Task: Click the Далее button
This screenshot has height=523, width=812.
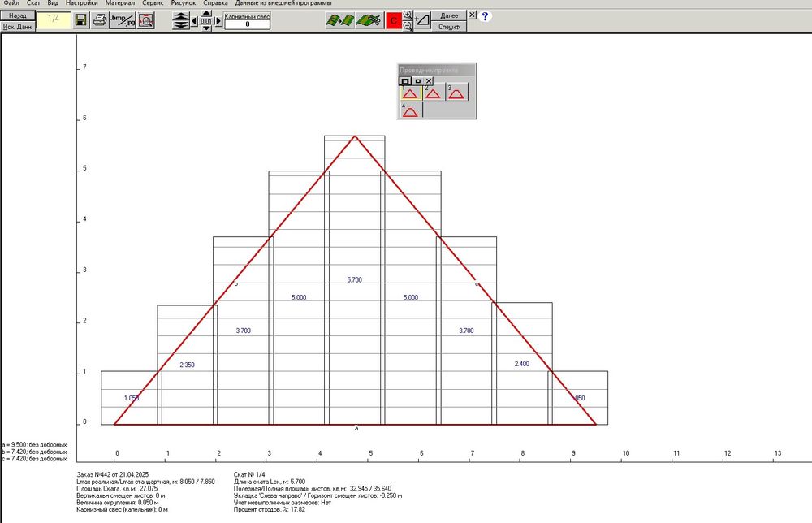Action: point(449,15)
